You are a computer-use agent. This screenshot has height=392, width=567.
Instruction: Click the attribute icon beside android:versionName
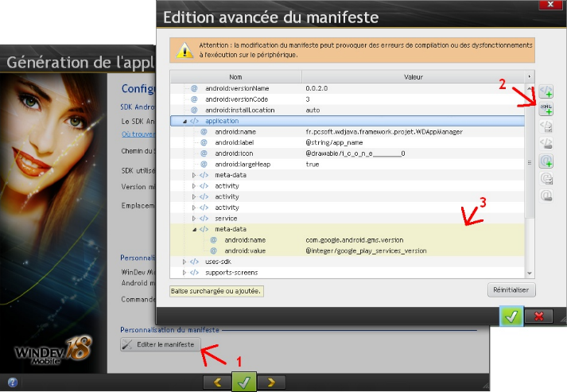pyautogui.click(x=194, y=88)
